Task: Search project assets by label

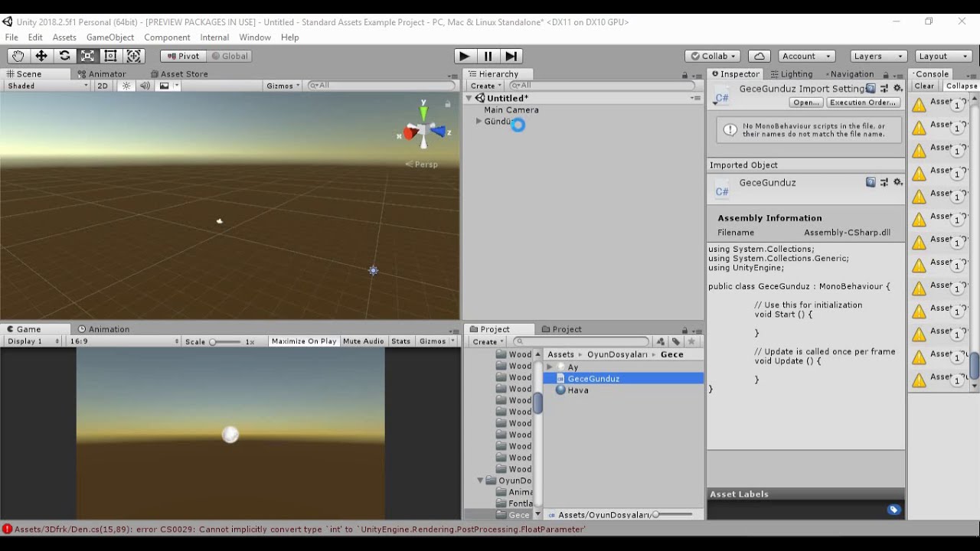Action: 676,341
